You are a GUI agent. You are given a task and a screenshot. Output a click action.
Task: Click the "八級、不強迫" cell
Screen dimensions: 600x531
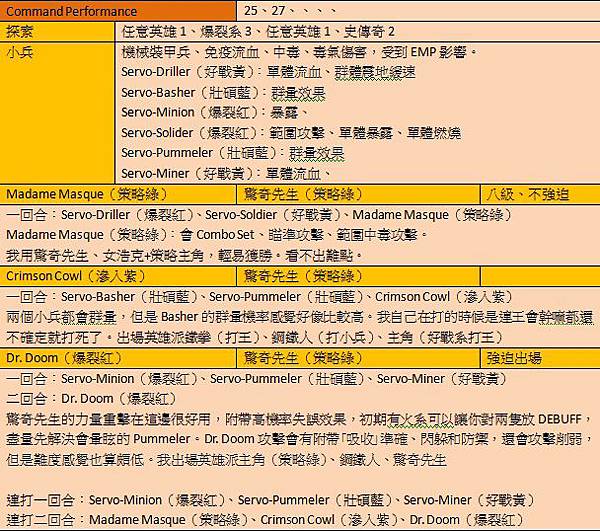tap(540, 194)
